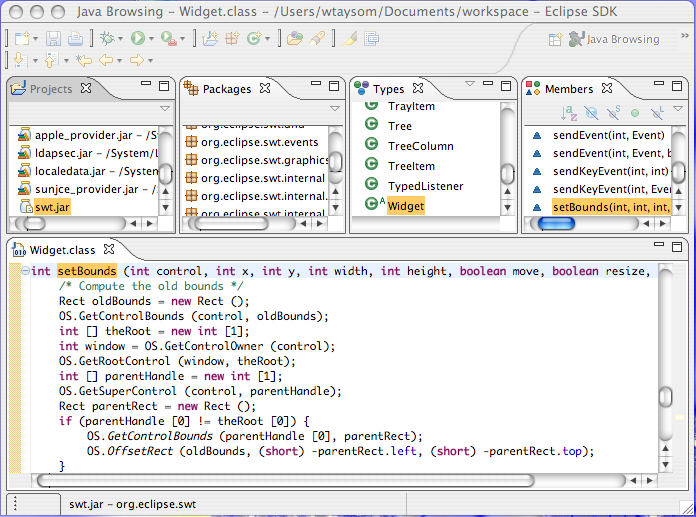Open Members view menu triangle
This screenshot has height=517, width=696.
tap(677, 108)
